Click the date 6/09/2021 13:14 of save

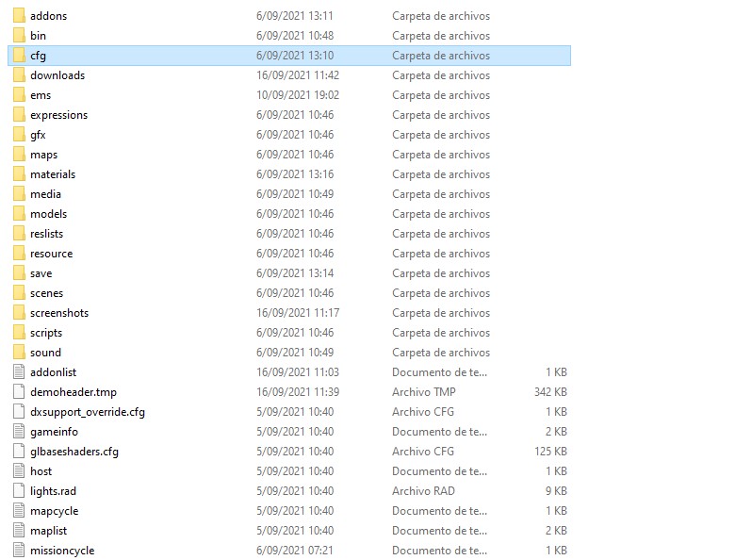pyautogui.click(x=295, y=273)
